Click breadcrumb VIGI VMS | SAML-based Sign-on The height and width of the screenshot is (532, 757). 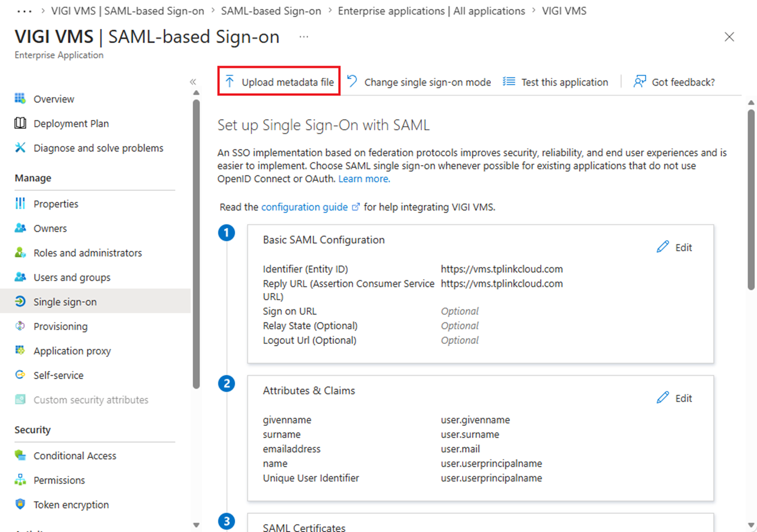(127, 11)
